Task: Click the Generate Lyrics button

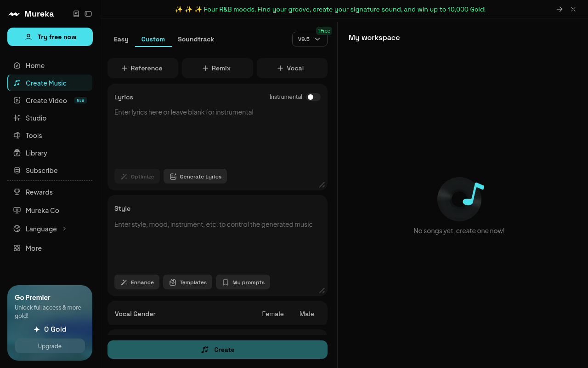Action: click(195, 176)
